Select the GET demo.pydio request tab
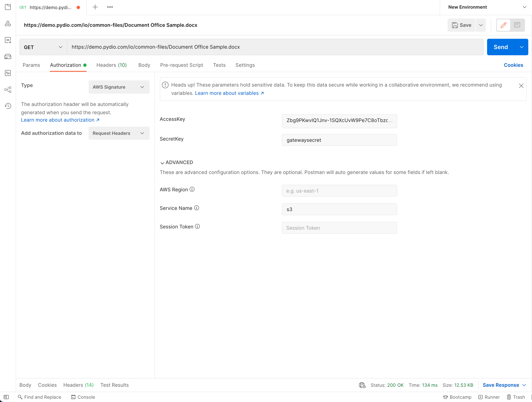 point(51,7)
